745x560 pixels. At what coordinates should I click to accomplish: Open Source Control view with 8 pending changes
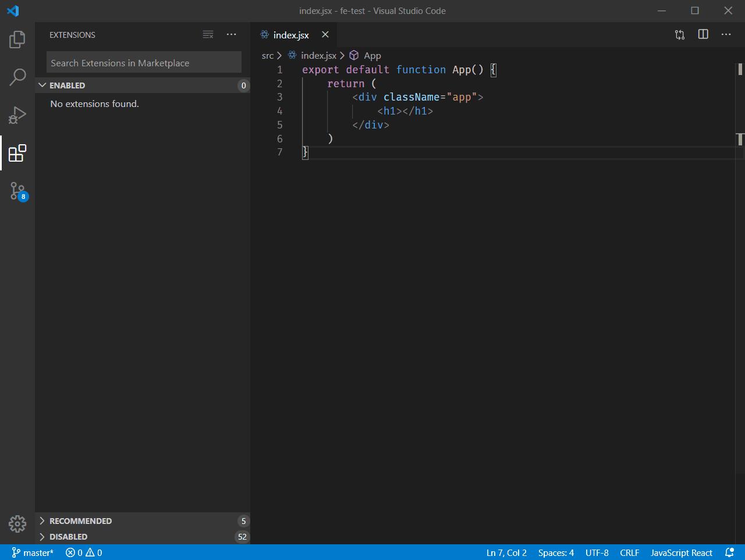[17, 191]
